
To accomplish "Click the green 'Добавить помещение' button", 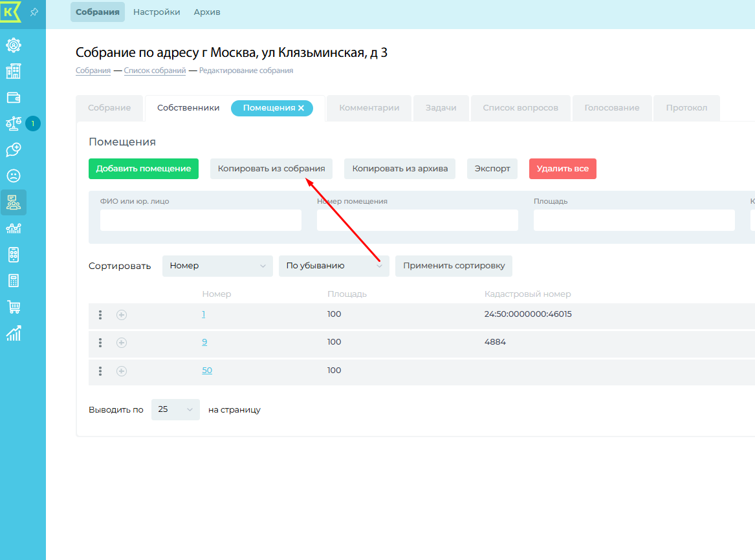I will [x=144, y=169].
